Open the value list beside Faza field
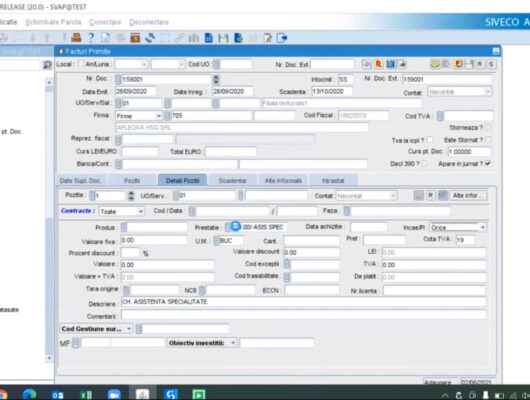Image resolution: width=530 pixels, height=400 pixels. (346, 211)
